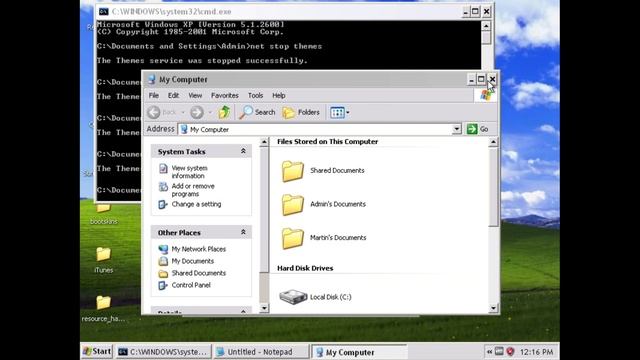640x360 pixels.
Task: Click the gray device tray icon
Action: pos(499,351)
